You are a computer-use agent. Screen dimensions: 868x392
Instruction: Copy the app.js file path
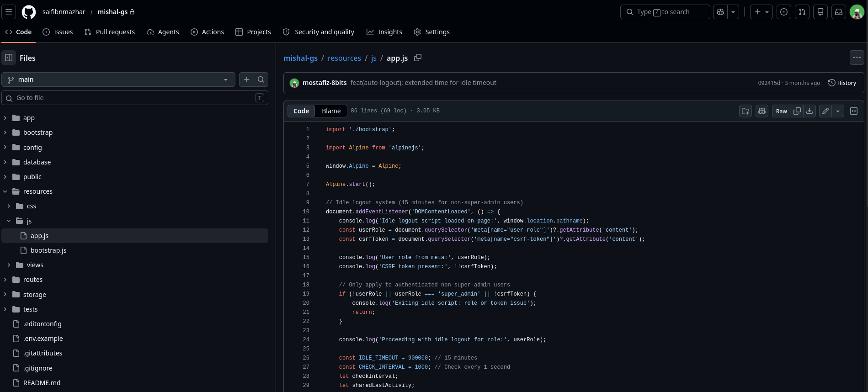pyautogui.click(x=418, y=58)
